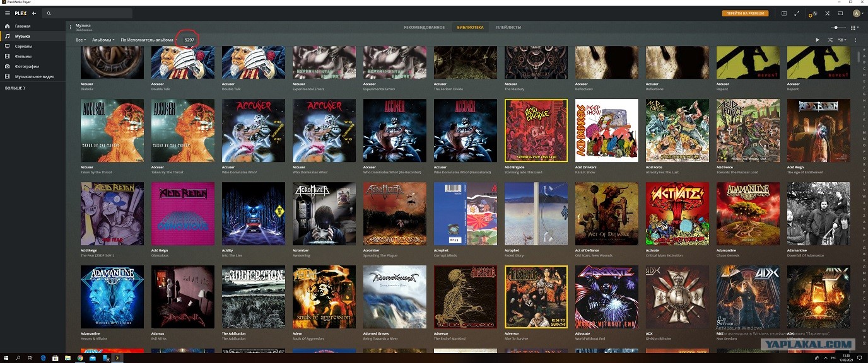
Task: Click the Plex icon in the taskbar
Action: pos(117,357)
